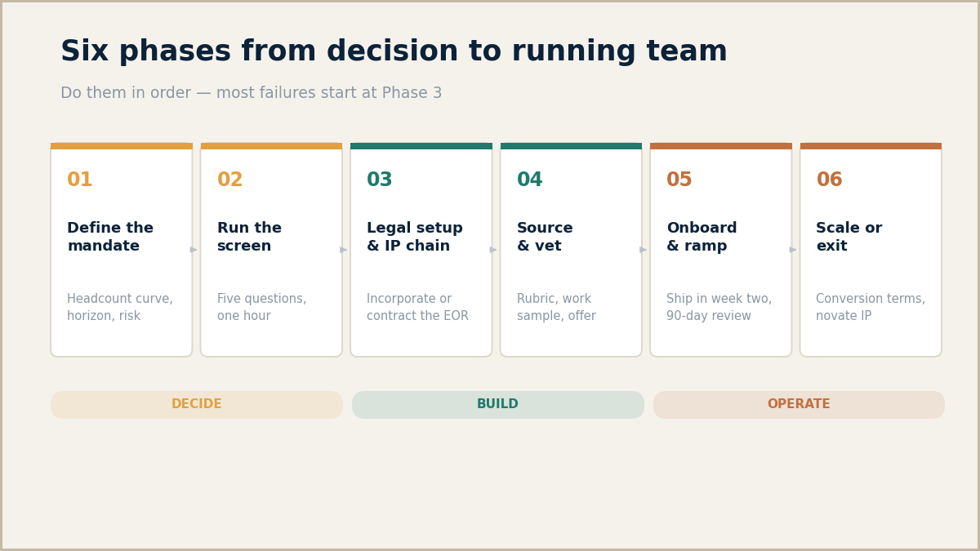The height and width of the screenshot is (551, 980).
Task: Select the 'Legal setup & IP chain' card
Action: [421, 250]
